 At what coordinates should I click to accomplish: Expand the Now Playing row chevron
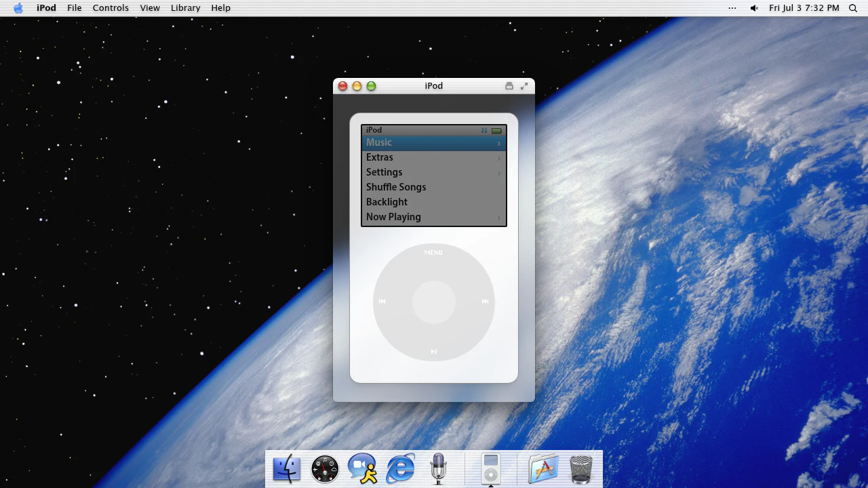point(498,218)
